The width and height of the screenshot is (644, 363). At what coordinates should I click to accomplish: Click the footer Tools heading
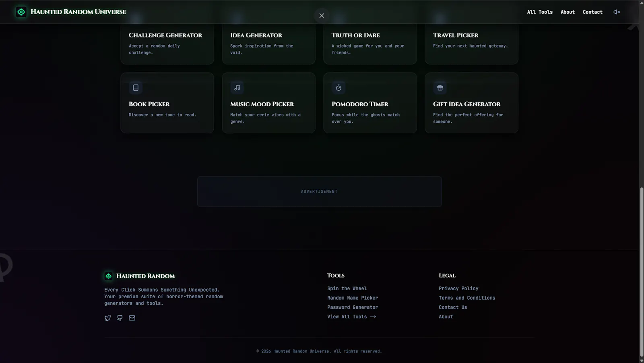[x=336, y=276]
